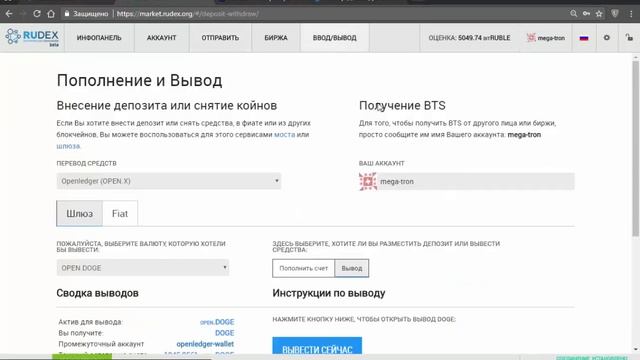This screenshot has height=360, width=640.
Task: Choose the Вывод option
Action: (352, 268)
